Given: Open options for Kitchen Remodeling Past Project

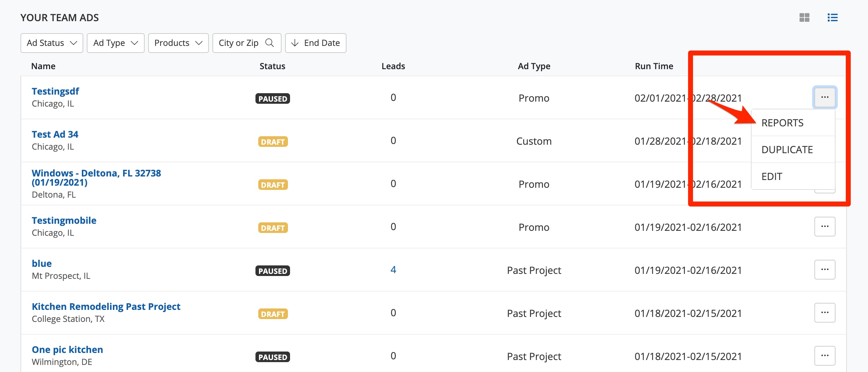Looking at the screenshot, I should tap(825, 313).
